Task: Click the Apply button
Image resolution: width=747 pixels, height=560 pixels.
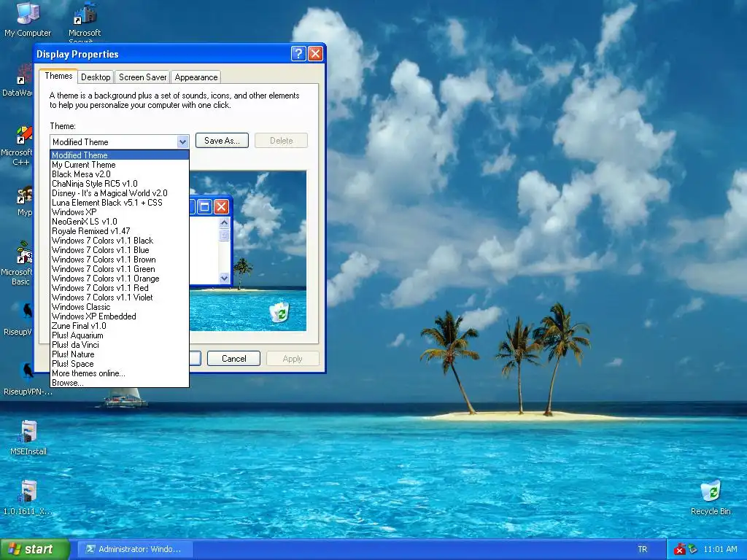Action: click(x=293, y=359)
